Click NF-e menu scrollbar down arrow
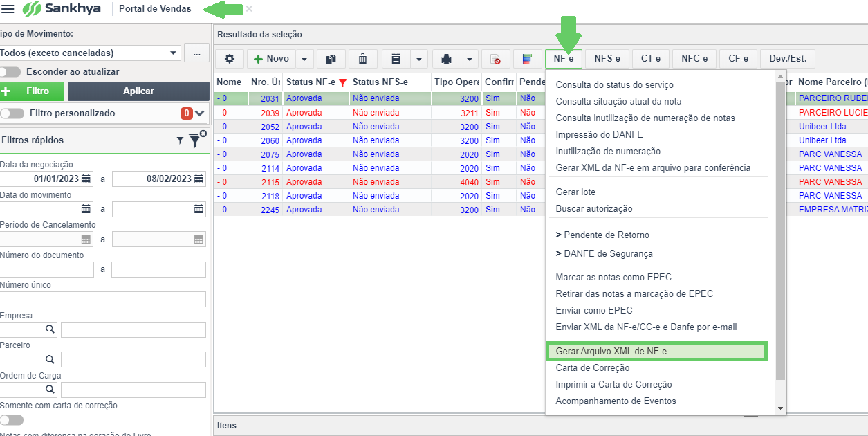Image resolution: width=868 pixels, height=436 pixels. 780,409
